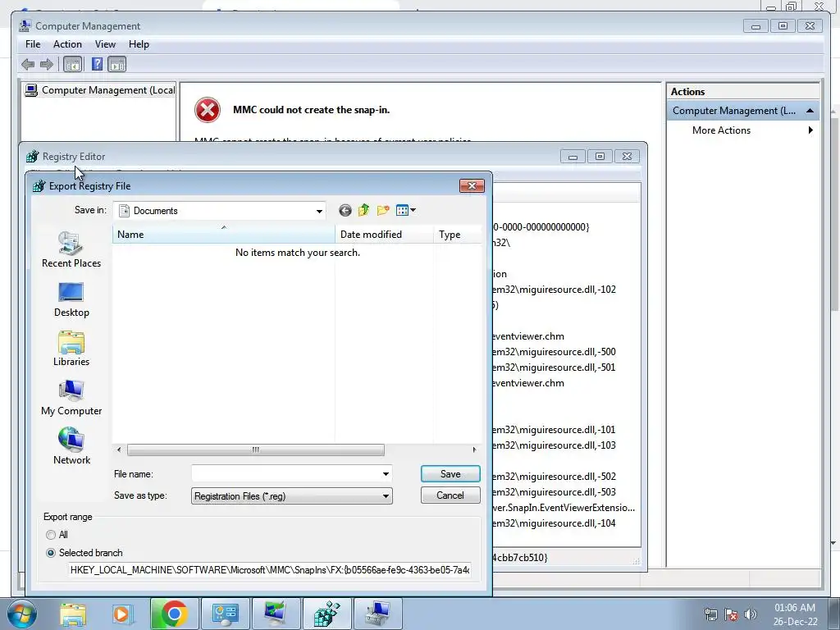Viewport: 840px width, 630px height.
Task: Click More Actions in Actions pane
Action: click(721, 130)
